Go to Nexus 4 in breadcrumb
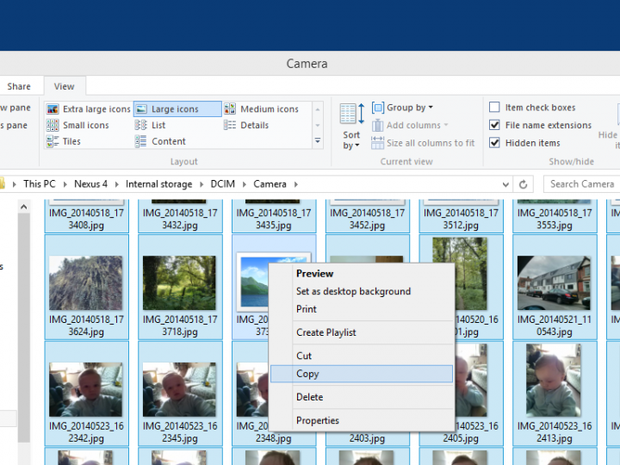Image resolution: width=620 pixels, height=465 pixels. tap(91, 184)
